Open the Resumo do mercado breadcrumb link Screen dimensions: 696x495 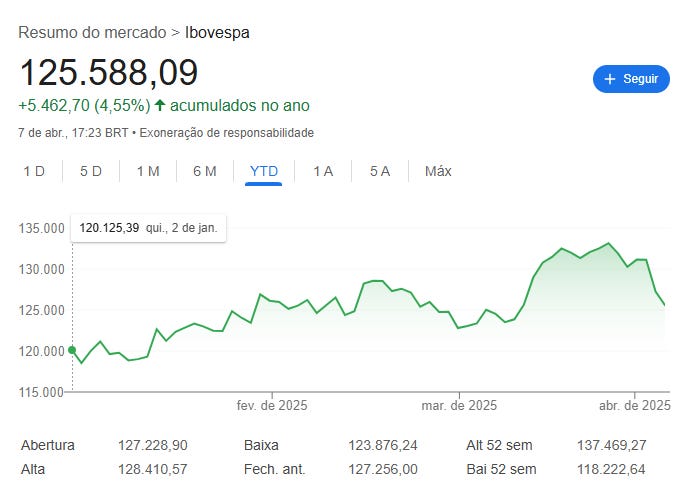tap(92, 33)
